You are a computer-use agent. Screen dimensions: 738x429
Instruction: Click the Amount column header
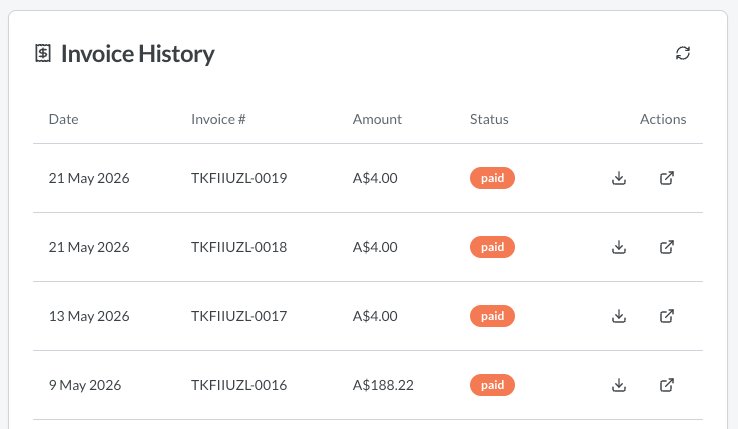(x=377, y=119)
